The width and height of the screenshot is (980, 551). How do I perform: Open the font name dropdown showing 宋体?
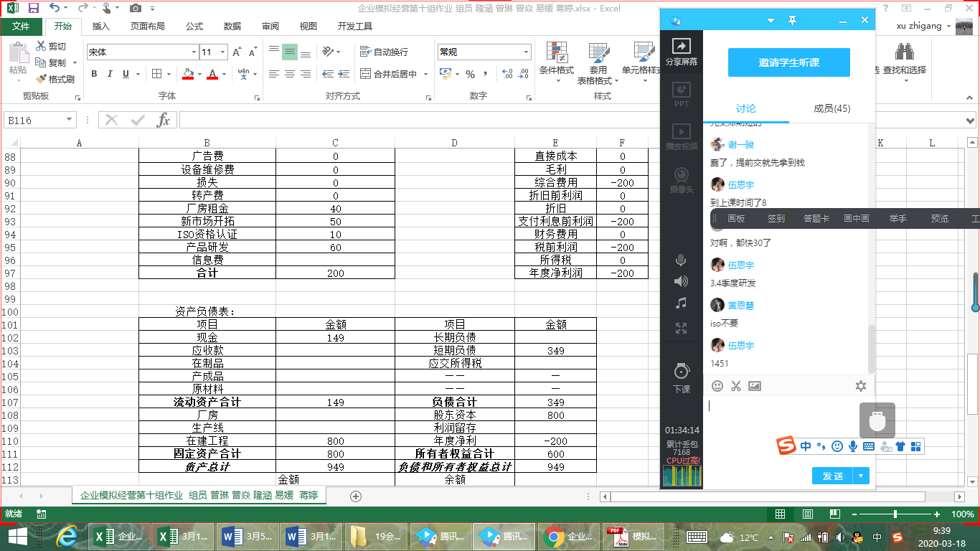click(x=194, y=52)
